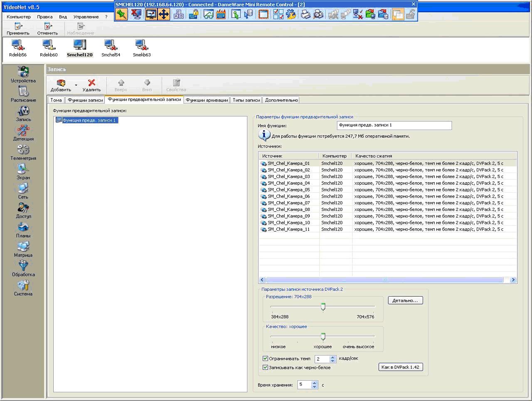532x401 pixels.
Task: Increase кадр/сек value with up arrow
Action: [332, 357]
